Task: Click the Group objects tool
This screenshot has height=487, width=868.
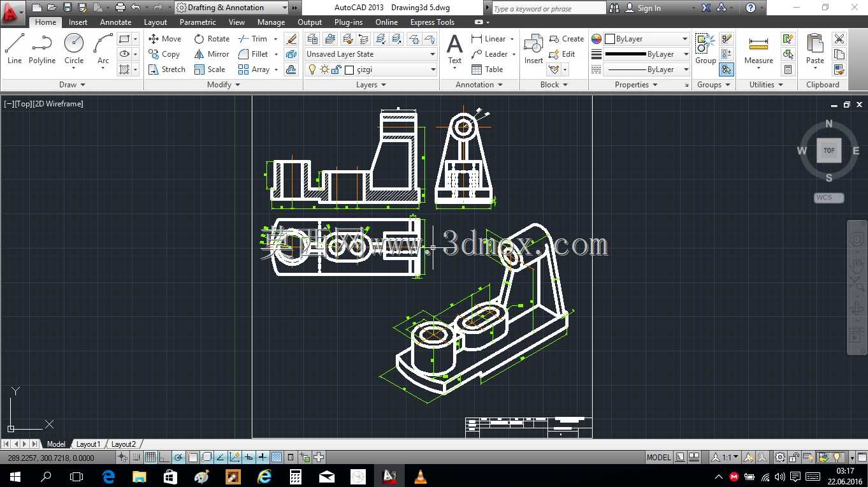Action: pyautogui.click(x=705, y=49)
